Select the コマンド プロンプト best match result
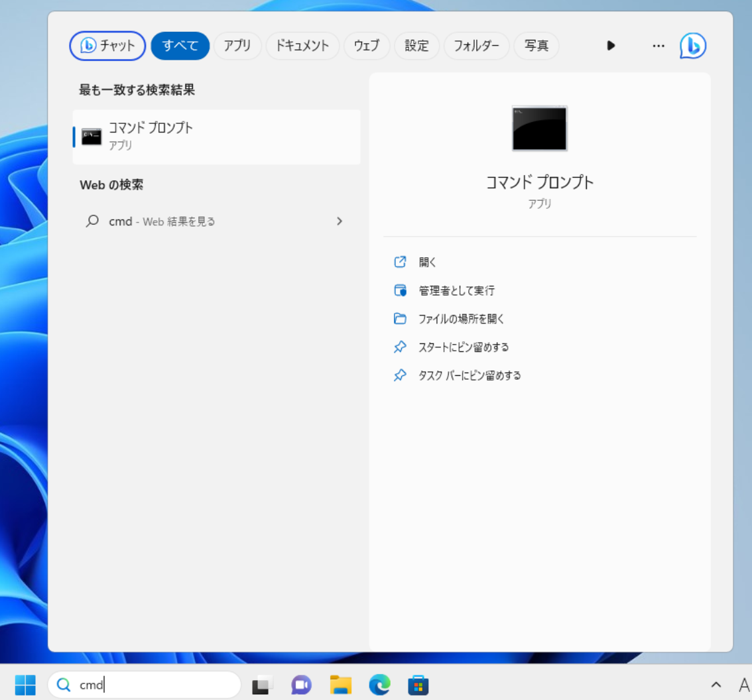This screenshot has width=752, height=700. tap(216, 137)
